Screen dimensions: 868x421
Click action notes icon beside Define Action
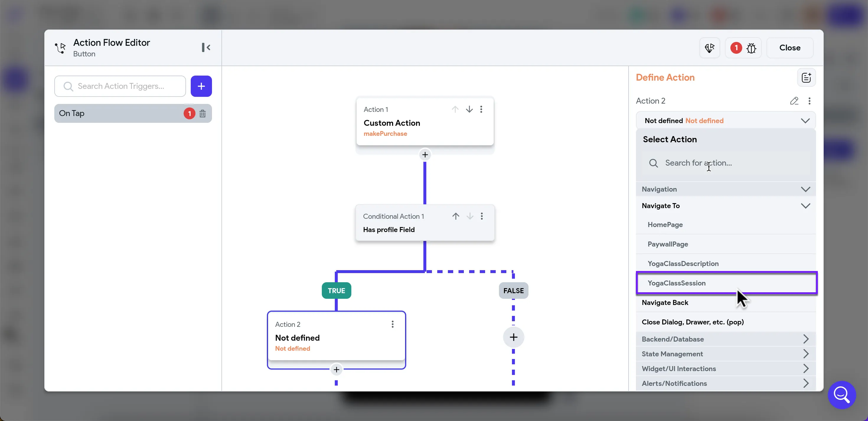[x=806, y=78]
